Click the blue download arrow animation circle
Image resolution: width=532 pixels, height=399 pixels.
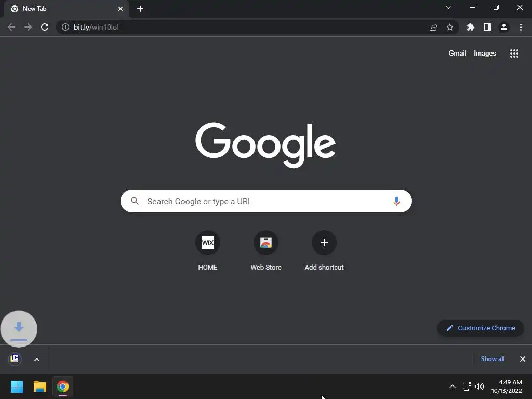19,329
